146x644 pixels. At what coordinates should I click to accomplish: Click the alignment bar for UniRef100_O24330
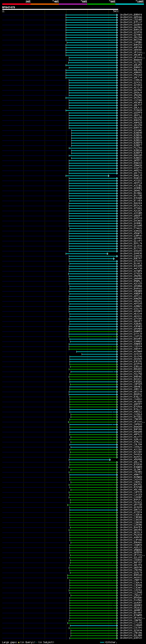click(x=100, y=354)
